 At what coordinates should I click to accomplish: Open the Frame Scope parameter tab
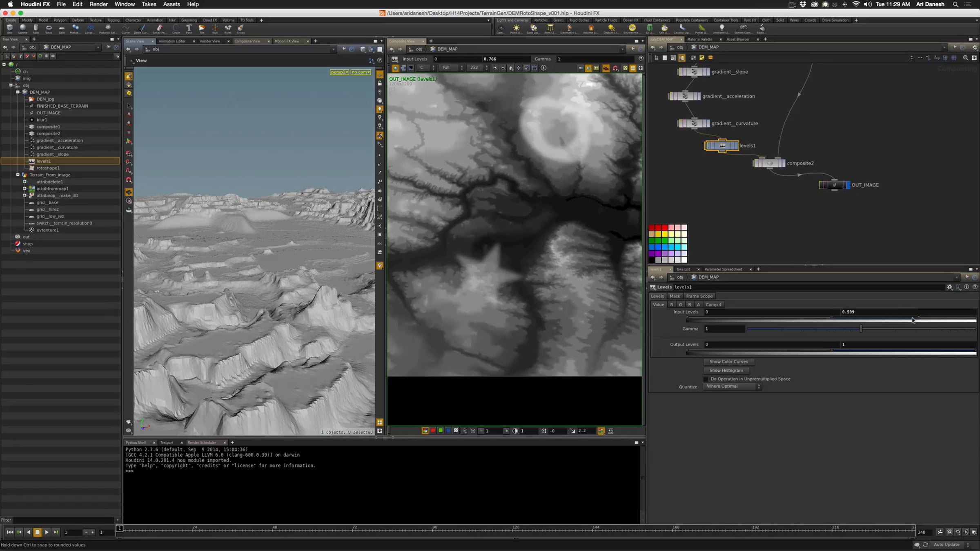click(x=699, y=296)
